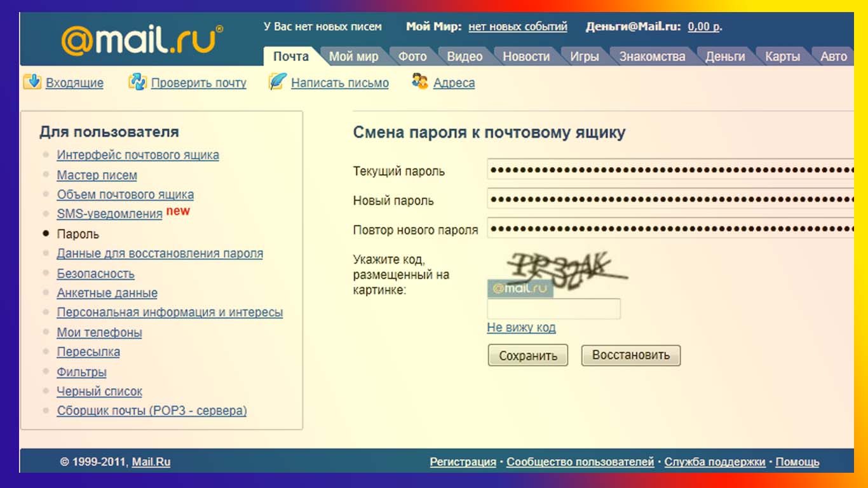Click the Mail.ru logo
Image resolution: width=868 pixels, height=488 pixels.
[142, 39]
